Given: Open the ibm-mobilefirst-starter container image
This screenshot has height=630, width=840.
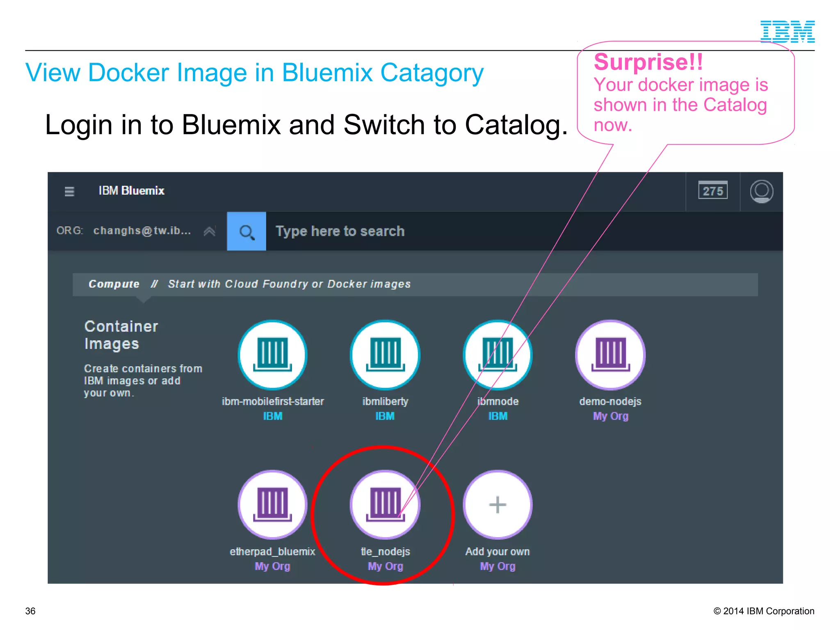Looking at the screenshot, I should pos(273,355).
